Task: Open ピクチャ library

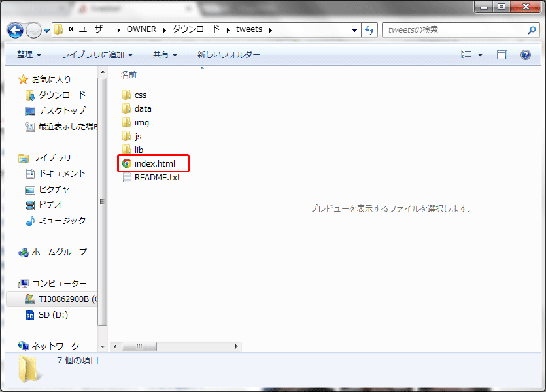Action: pyautogui.click(x=54, y=189)
